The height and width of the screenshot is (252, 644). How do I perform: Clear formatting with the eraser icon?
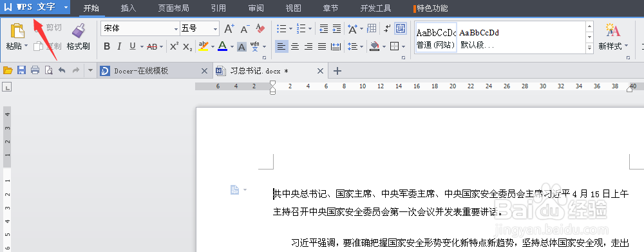(x=260, y=29)
